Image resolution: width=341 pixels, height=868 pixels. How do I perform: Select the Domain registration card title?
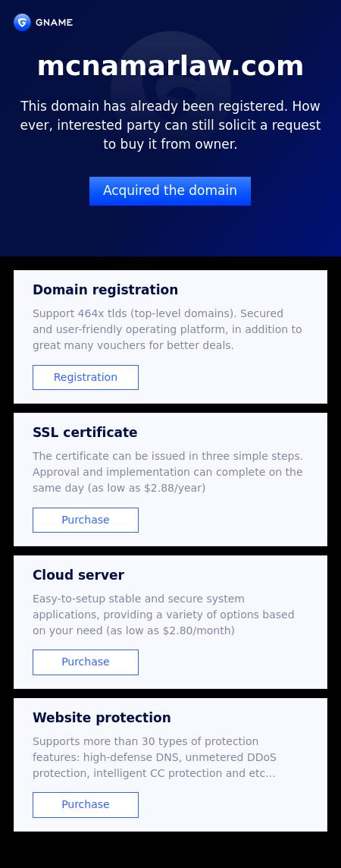[105, 290]
